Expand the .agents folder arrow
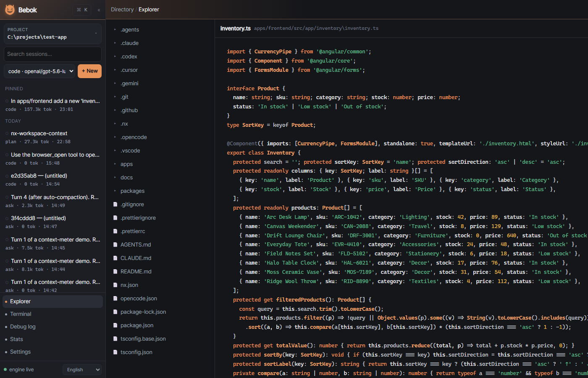The width and height of the screenshot is (588, 378). (115, 30)
